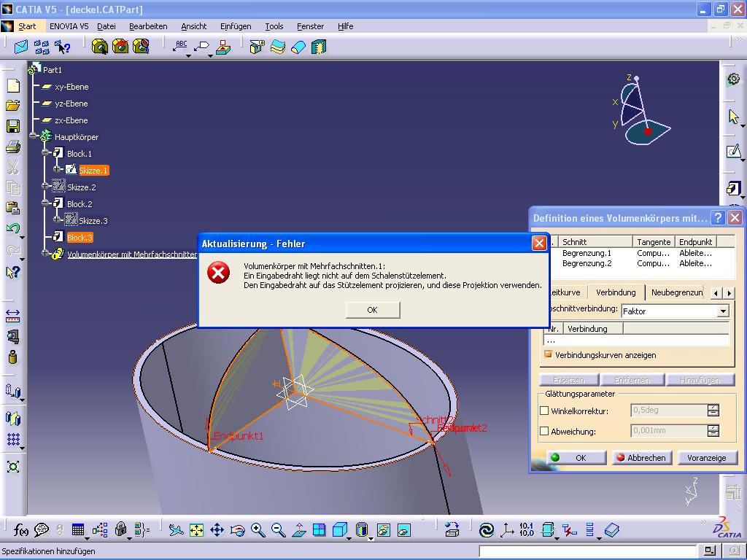This screenshot has width=747, height=560.
Task: Switch to the Verbindung tab
Action: point(616,292)
